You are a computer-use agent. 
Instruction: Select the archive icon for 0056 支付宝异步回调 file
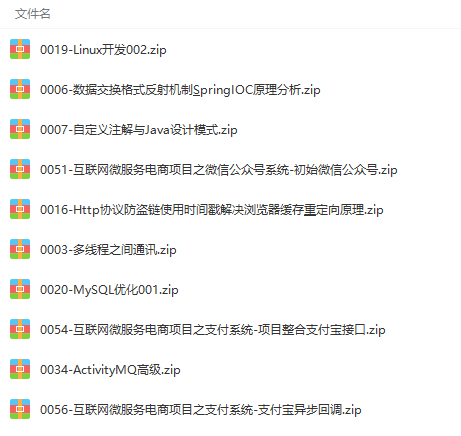pyautogui.click(x=20, y=409)
